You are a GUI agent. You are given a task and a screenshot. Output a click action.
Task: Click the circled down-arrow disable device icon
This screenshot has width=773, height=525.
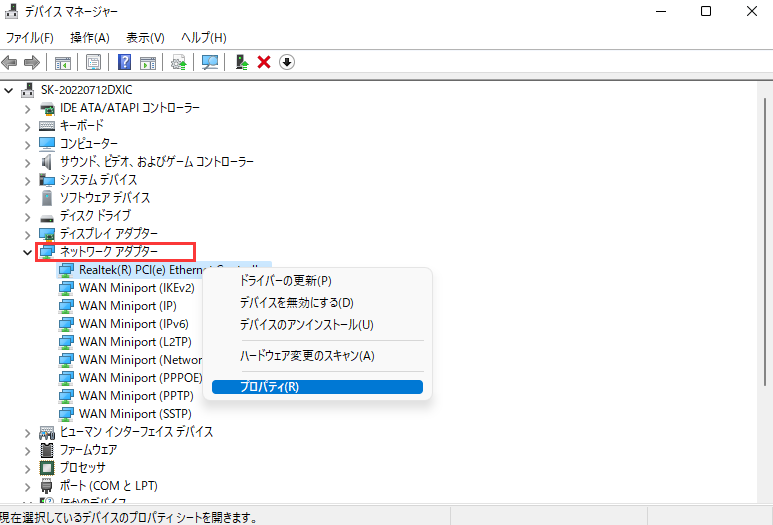(x=287, y=63)
